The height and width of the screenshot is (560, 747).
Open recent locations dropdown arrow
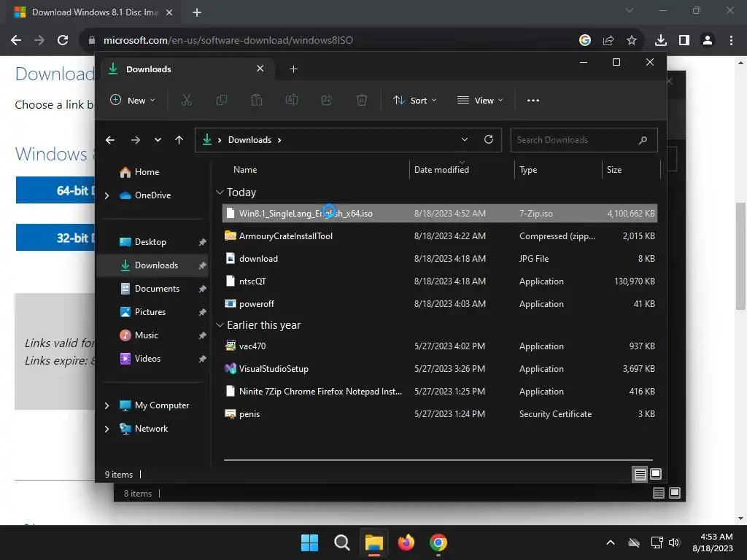click(158, 140)
